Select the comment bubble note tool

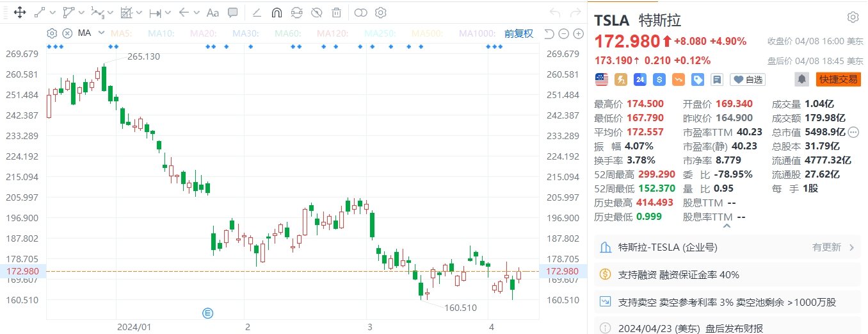click(x=233, y=12)
